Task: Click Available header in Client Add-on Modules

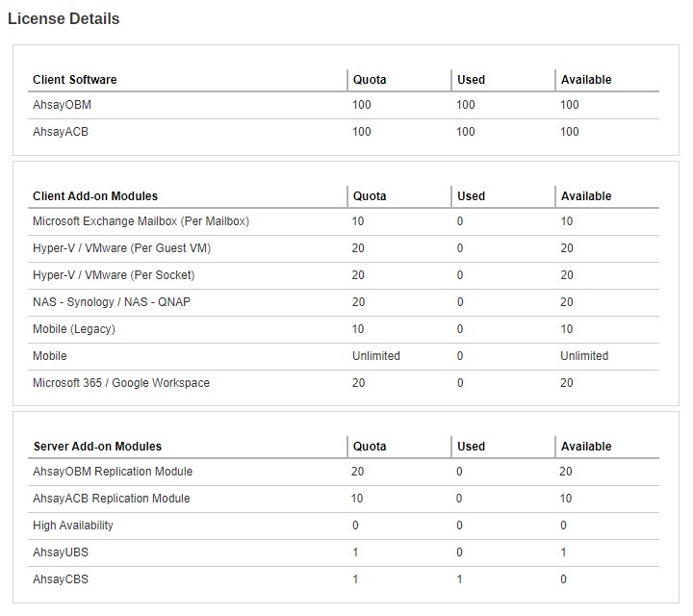Action: point(586,196)
